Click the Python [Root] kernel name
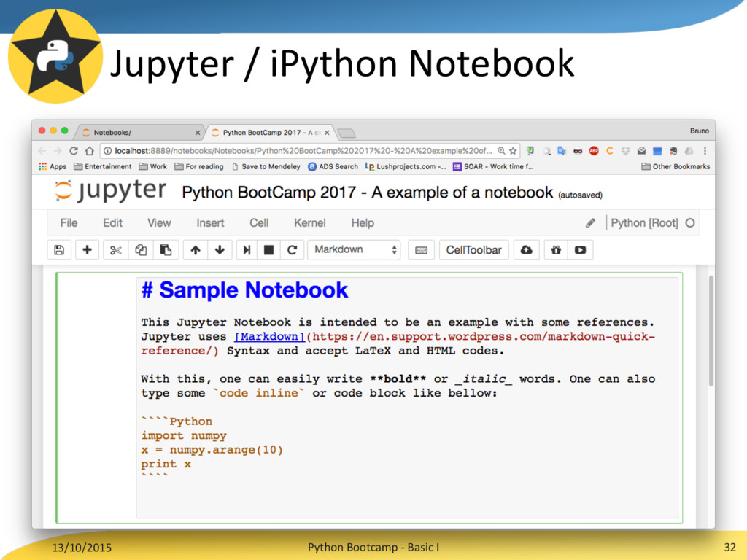Viewport: 747px width, 560px height. click(644, 223)
